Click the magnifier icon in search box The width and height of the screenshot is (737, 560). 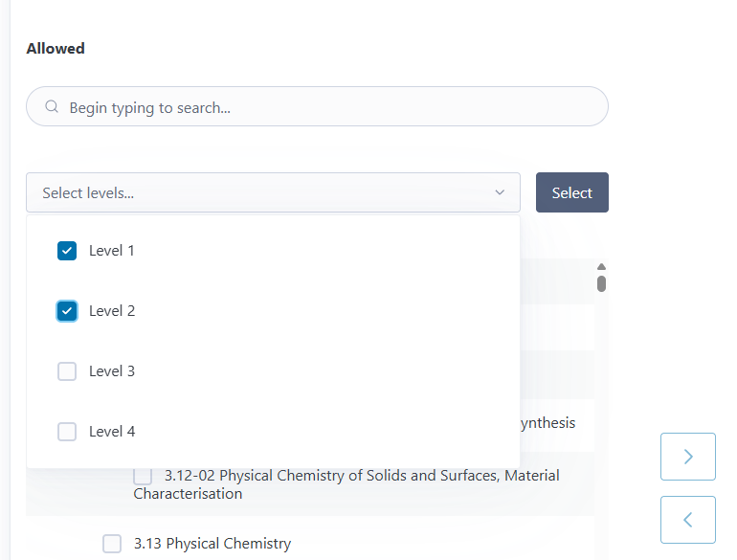point(52,107)
